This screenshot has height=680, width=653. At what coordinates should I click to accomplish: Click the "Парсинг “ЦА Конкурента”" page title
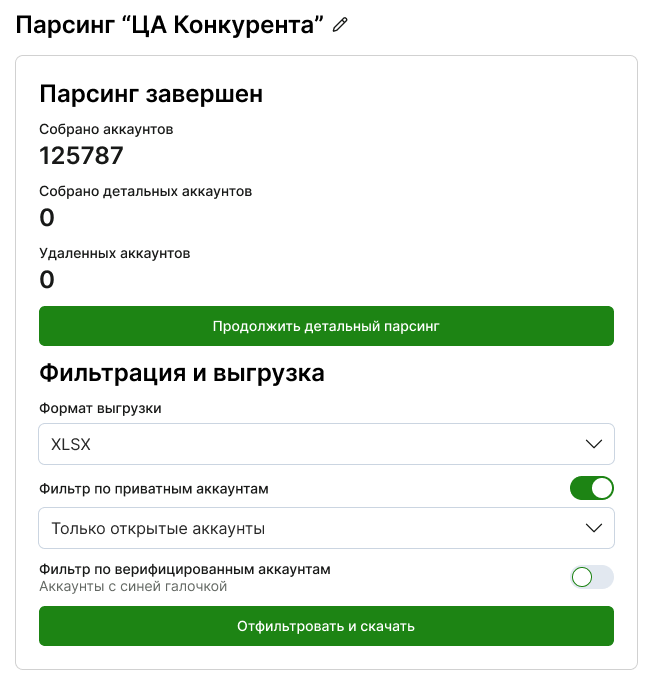171,25
